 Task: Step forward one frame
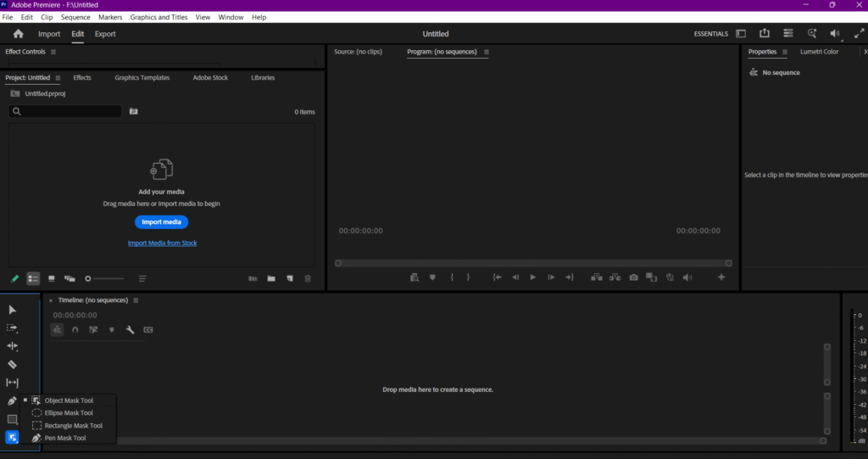point(551,277)
